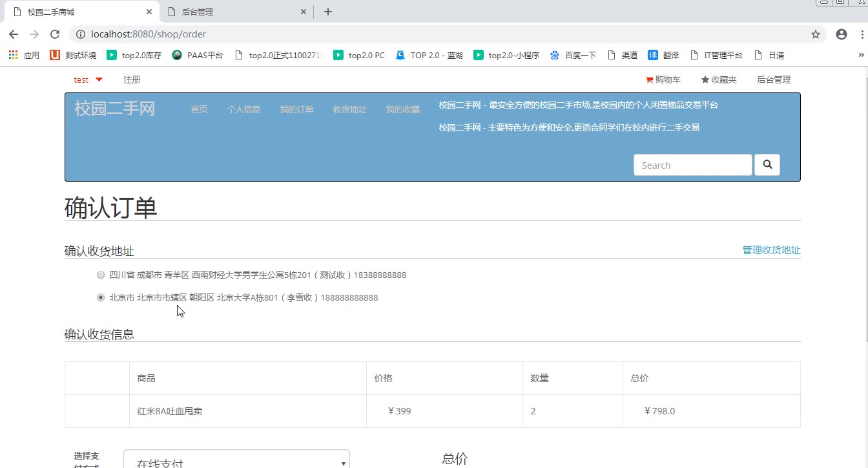Click the 注册 register link
868x468 pixels.
[x=132, y=80]
